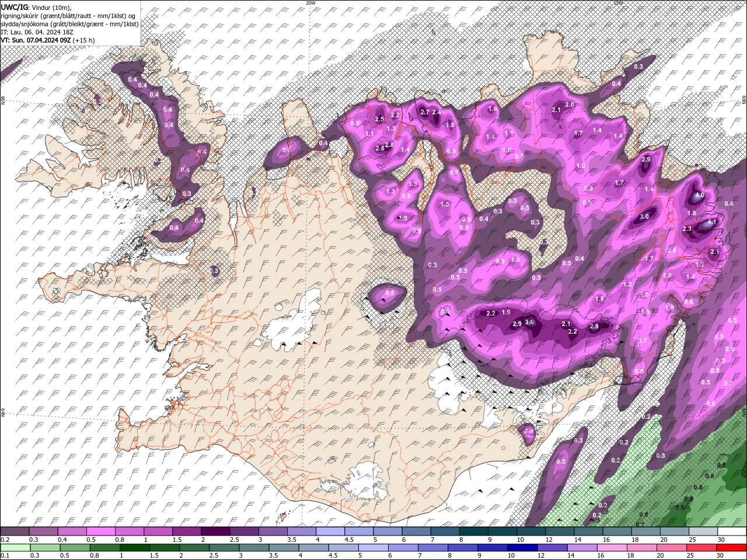Click the 2.3 value left of 4.1
747x560 pixels.
687,229
